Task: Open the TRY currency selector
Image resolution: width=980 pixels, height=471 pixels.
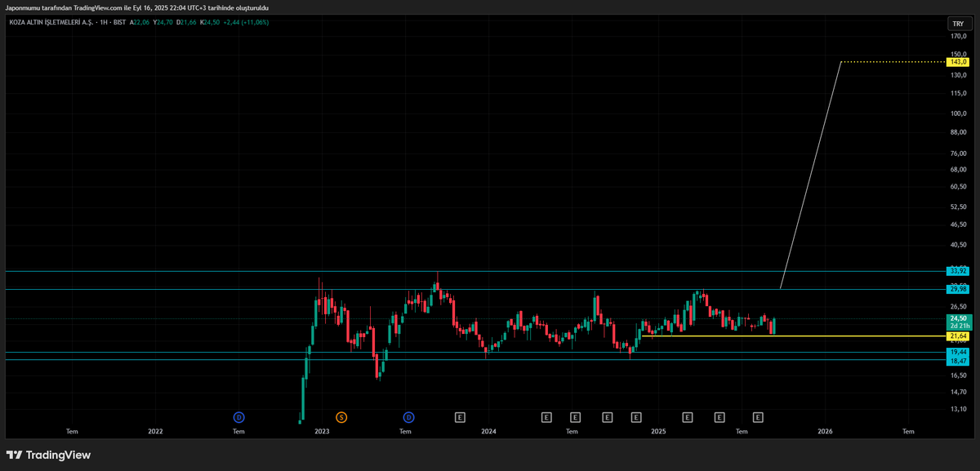Action: click(x=958, y=24)
